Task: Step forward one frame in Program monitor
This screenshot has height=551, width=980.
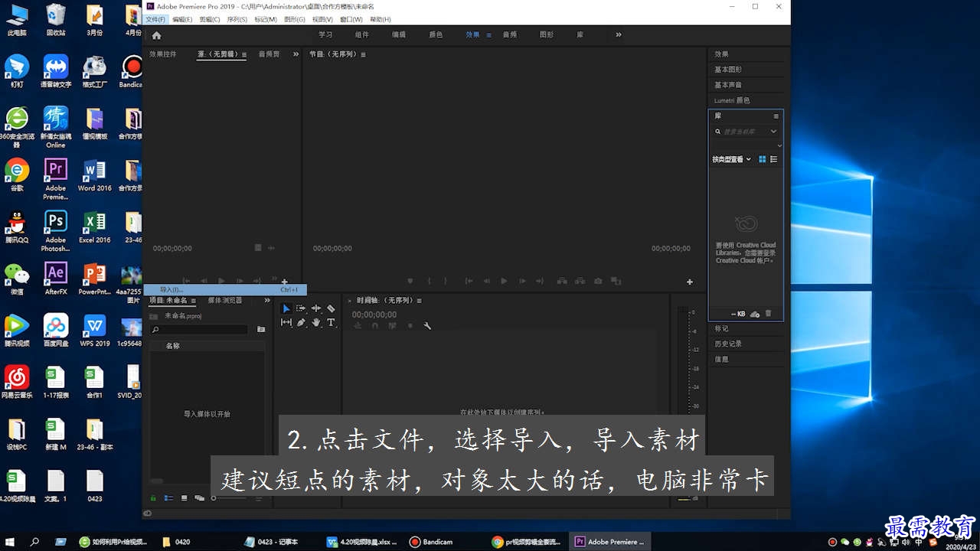Action: pyautogui.click(x=522, y=282)
